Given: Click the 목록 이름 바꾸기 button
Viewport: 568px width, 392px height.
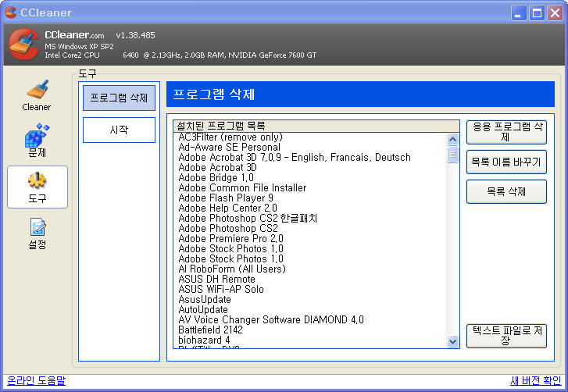Looking at the screenshot, I should tap(506, 162).
